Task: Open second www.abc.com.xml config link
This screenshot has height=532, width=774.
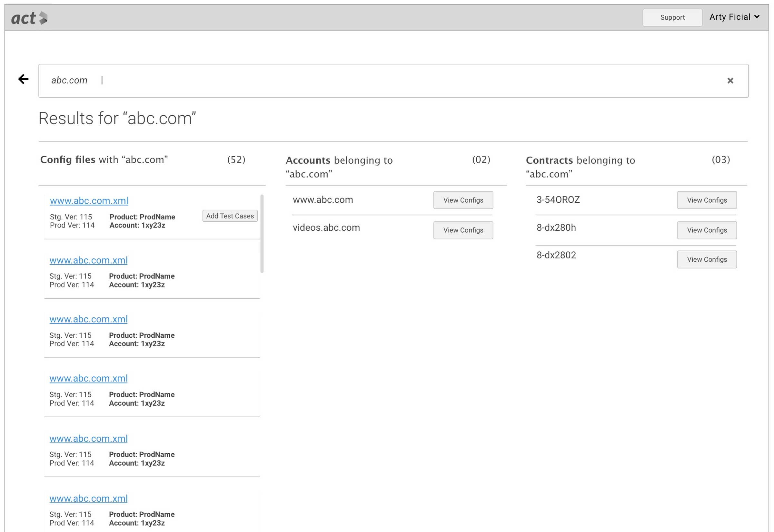Action: point(89,260)
